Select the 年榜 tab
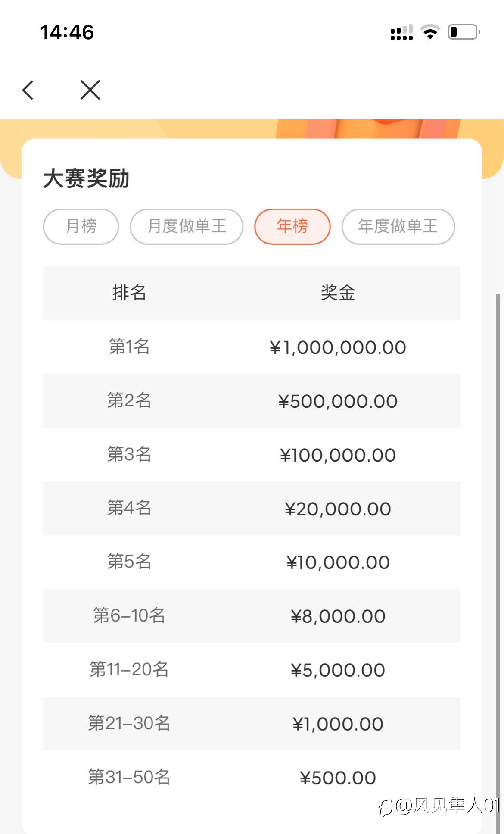 coord(292,226)
